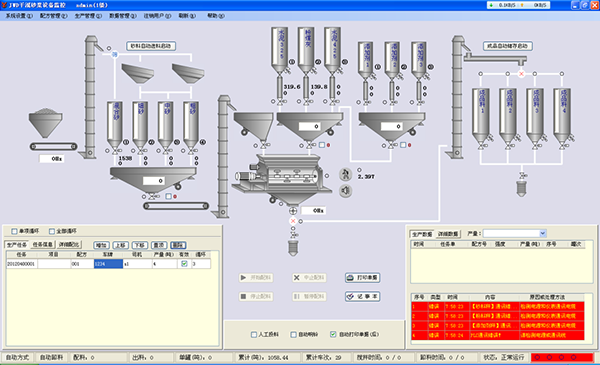Image resolution: width=600 pixels, height=365 pixels.
Task: Click the 水泥325 cement silo
Action: (x=280, y=50)
